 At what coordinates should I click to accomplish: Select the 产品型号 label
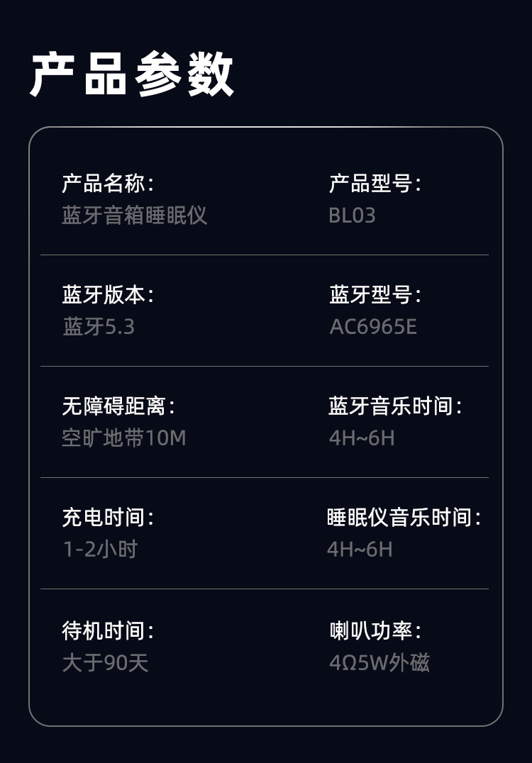pyautogui.click(x=375, y=184)
